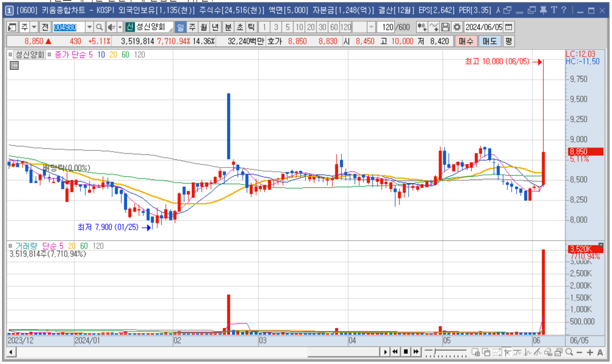Click the candle chart type icon
The height and width of the screenshot is (364, 612).
(x=422, y=27)
